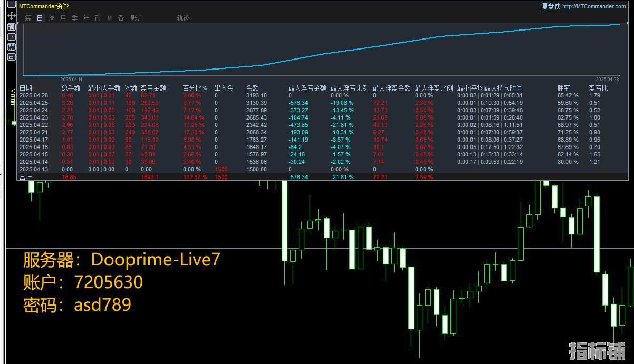Select the 综 summary tab
The height and width of the screenshot is (364, 634).
tap(28, 18)
